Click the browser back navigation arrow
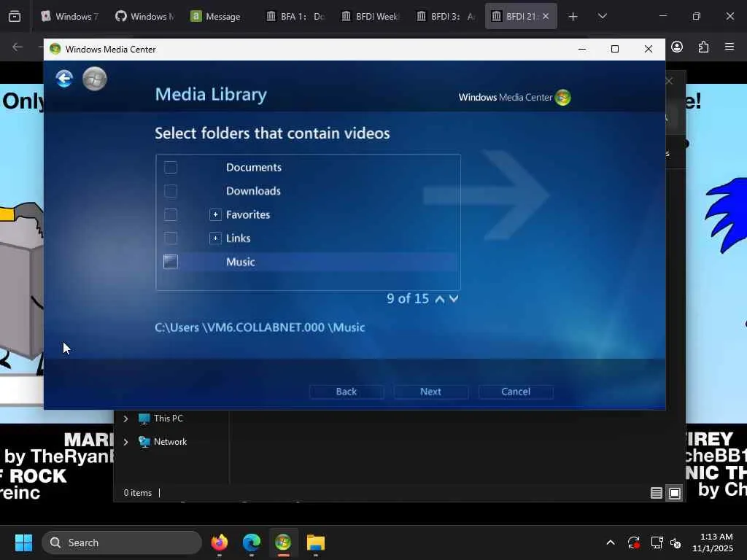This screenshot has width=747, height=560. coord(18,47)
